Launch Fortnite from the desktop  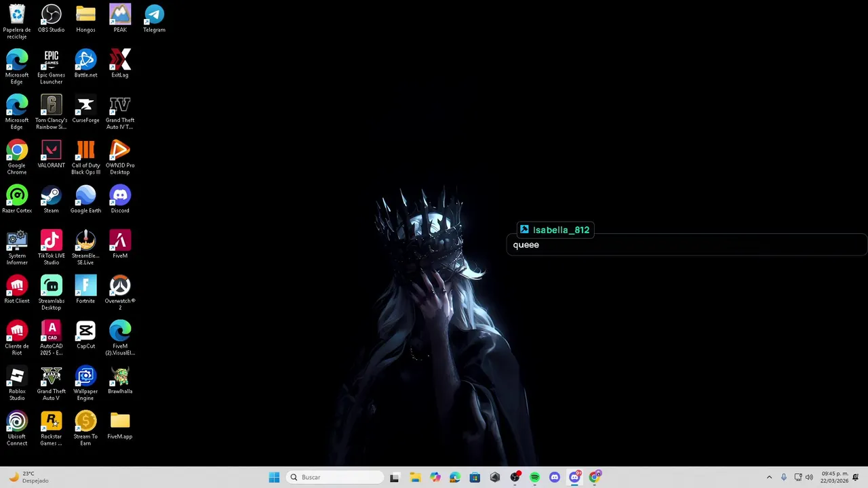pyautogui.click(x=85, y=290)
